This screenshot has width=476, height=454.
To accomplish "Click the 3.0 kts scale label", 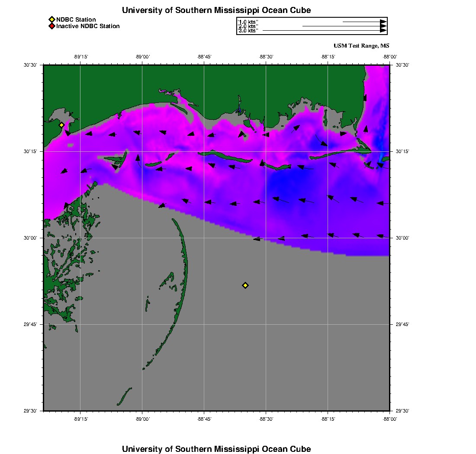I will pyautogui.click(x=248, y=31).
